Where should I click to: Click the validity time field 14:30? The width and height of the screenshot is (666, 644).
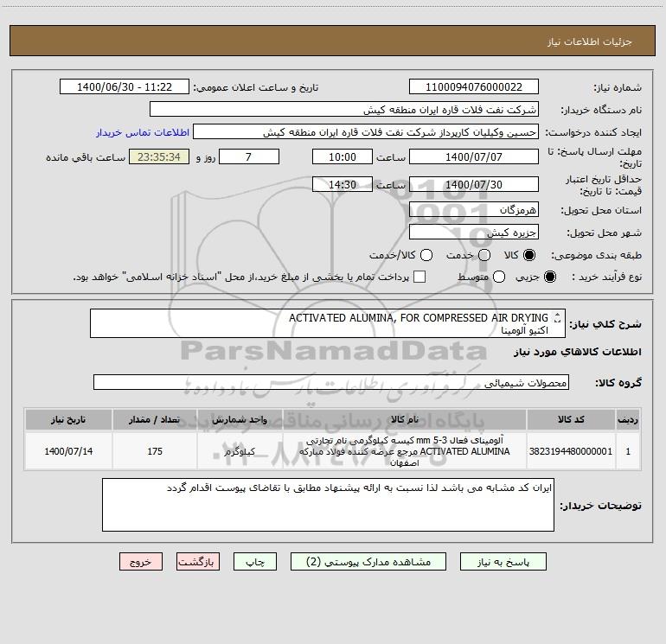pos(343,184)
